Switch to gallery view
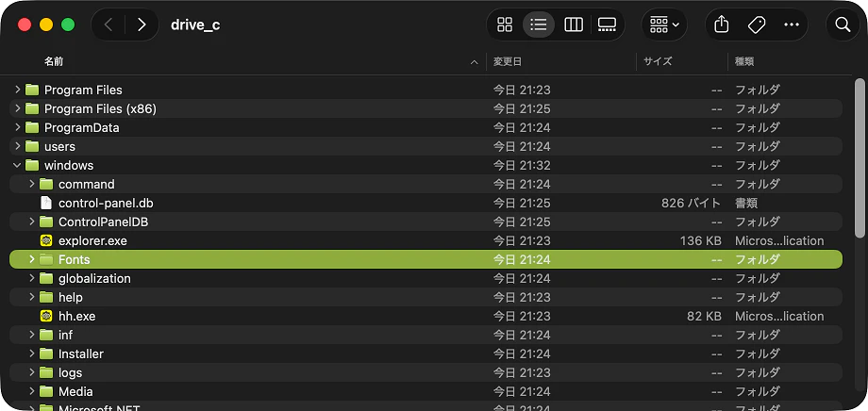This screenshot has width=868, height=411. 607,25
